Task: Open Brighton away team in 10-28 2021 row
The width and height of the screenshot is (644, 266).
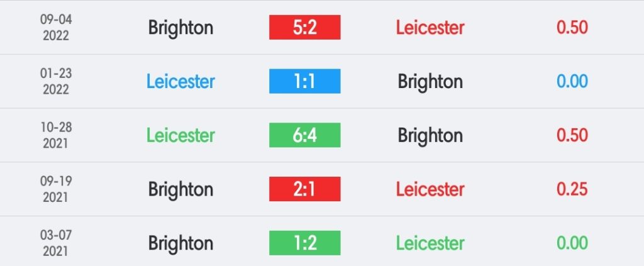Action: 430,136
